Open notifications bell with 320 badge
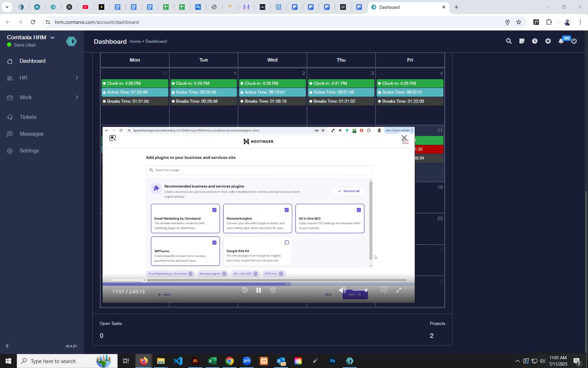This screenshot has height=368, width=588. (561, 41)
